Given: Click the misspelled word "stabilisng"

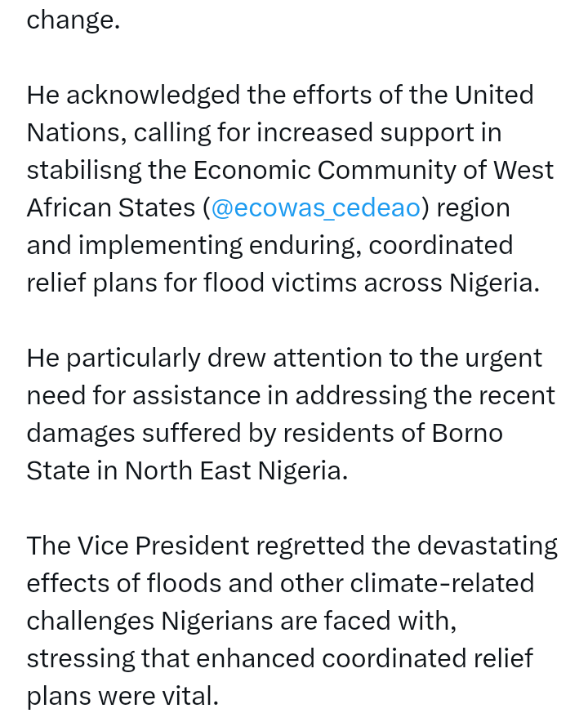Looking at the screenshot, I should tap(84, 171).
